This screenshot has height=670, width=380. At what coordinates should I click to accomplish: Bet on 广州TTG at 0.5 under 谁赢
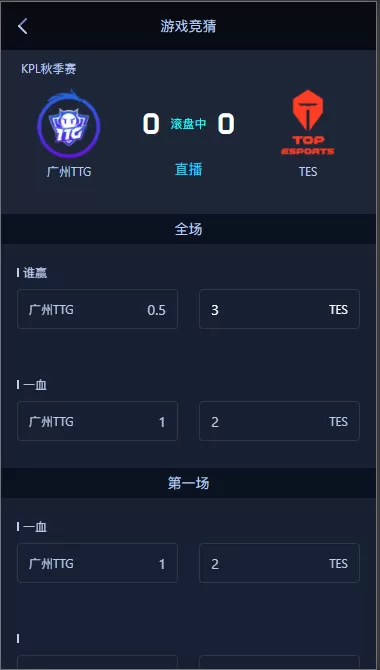click(97, 309)
